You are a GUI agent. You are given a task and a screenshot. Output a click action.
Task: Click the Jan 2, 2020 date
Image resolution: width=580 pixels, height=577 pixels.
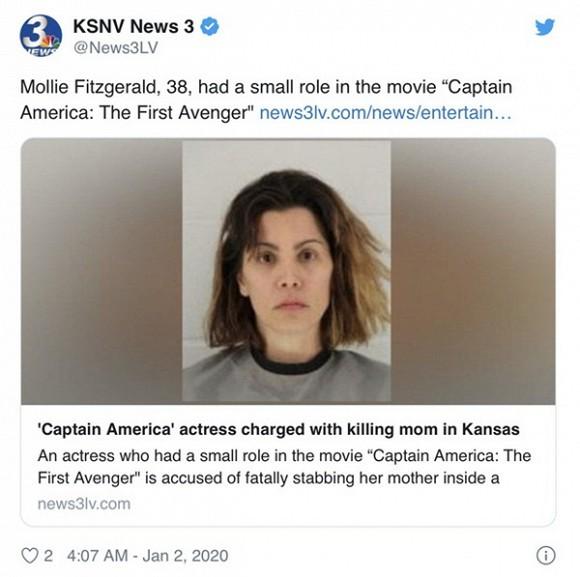point(185,556)
